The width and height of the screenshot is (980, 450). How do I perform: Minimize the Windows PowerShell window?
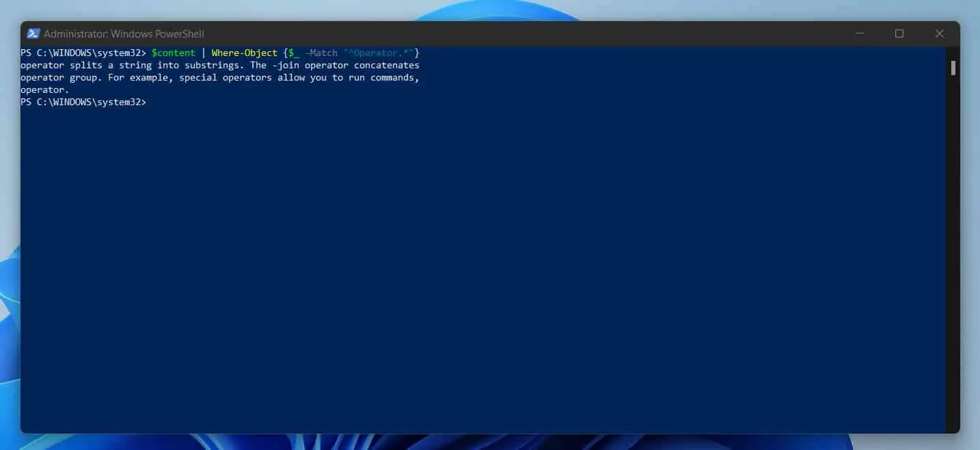[859, 33]
